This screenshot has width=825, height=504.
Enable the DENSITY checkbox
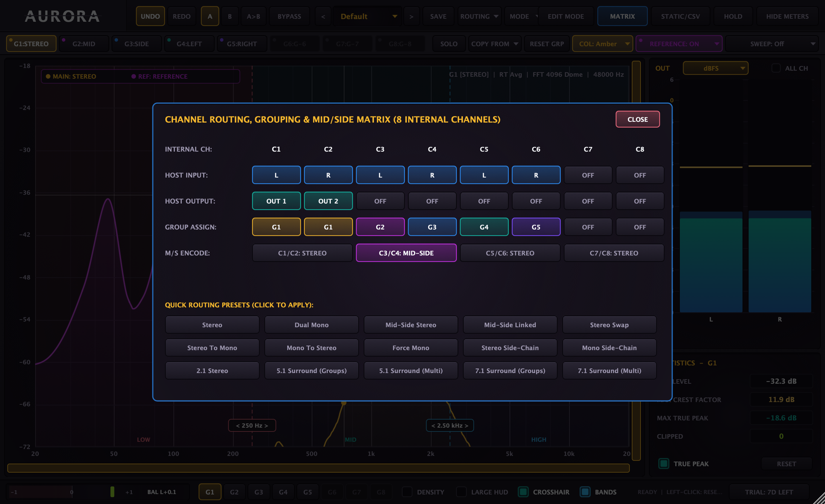coord(407,492)
